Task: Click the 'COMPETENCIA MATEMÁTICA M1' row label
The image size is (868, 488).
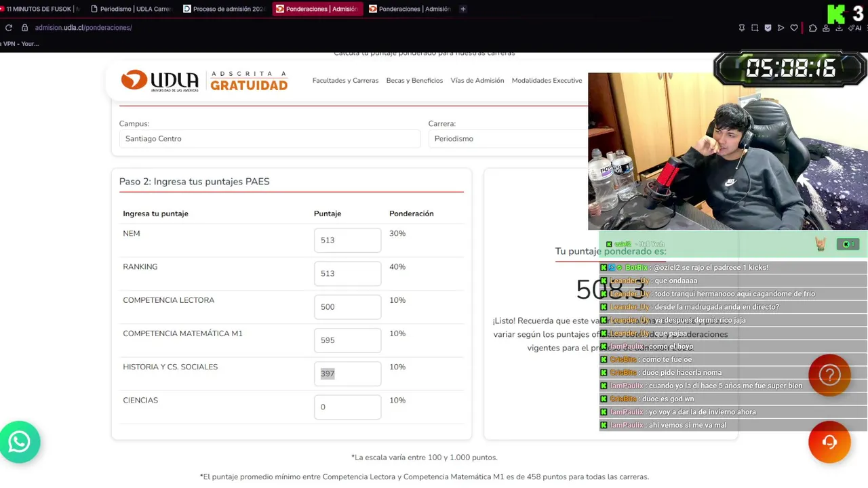Action: [182, 333]
